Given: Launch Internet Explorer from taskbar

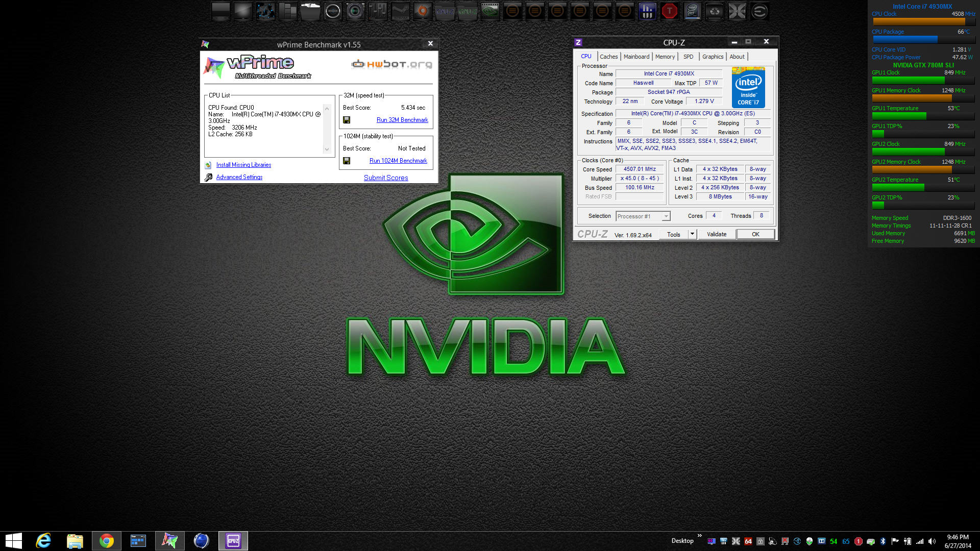Looking at the screenshot, I should click(44, 541).
